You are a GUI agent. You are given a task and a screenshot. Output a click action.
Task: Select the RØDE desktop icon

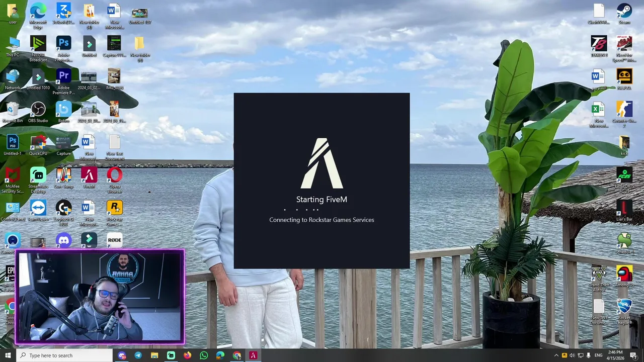coord(114,241)
